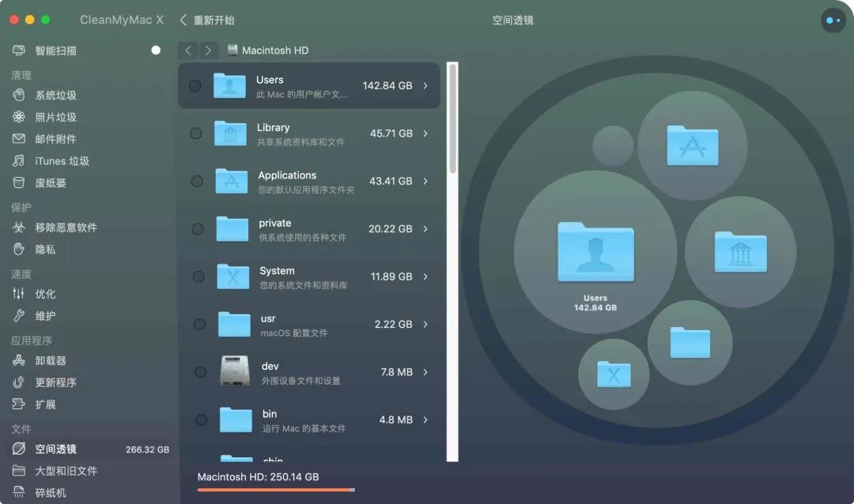Image resolution: width=854 pixels, height=504 pixels.
Task: Click Macintosh HD breadcrumb label
Action: tap(275, 50)
